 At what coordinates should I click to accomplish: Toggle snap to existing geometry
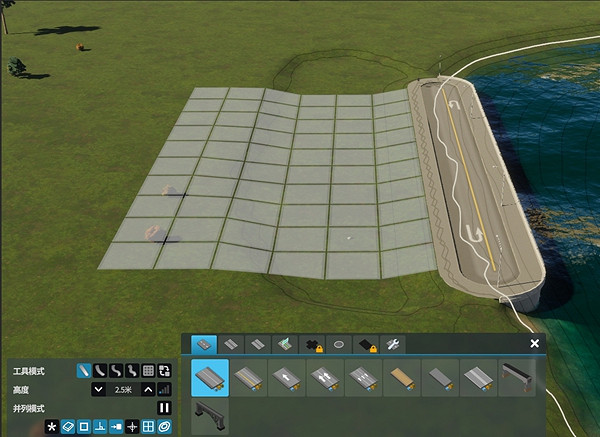tap(68, 427)
